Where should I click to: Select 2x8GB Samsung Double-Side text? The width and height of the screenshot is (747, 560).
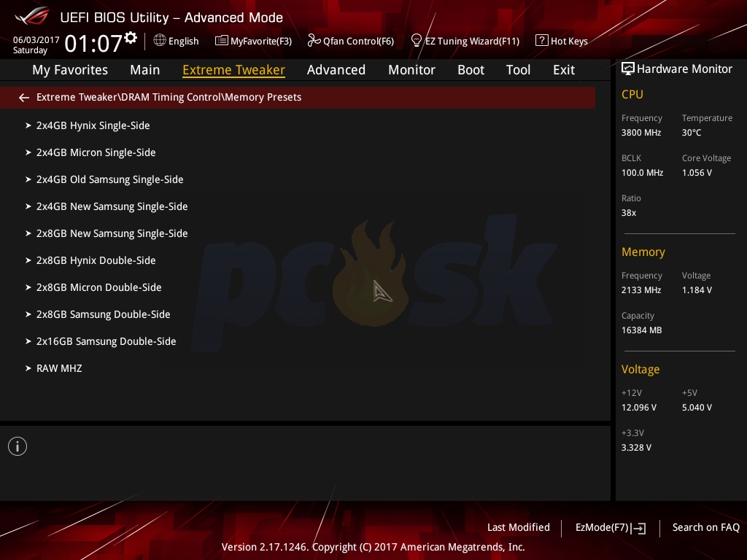pyautogui.click(x=103, y=314)
